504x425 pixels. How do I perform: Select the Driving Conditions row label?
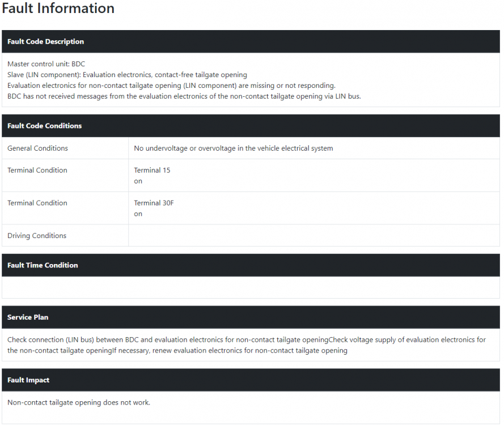click(x=37, y=236)
